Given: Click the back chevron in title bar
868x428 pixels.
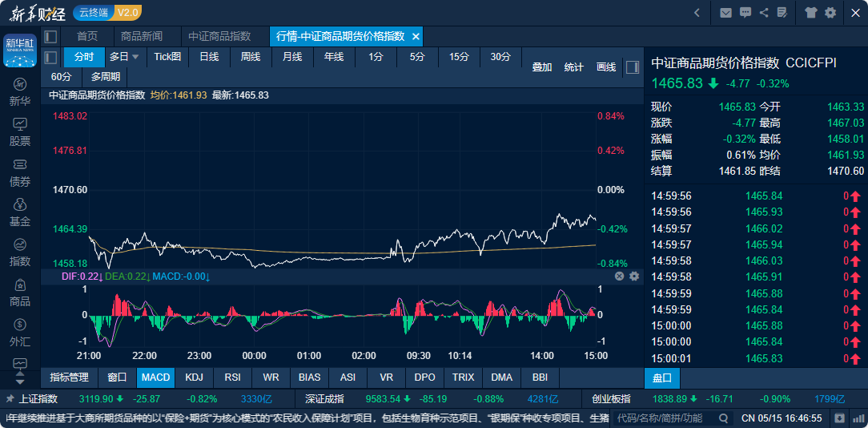Looking at the screenshot, I should click(697, 13).
